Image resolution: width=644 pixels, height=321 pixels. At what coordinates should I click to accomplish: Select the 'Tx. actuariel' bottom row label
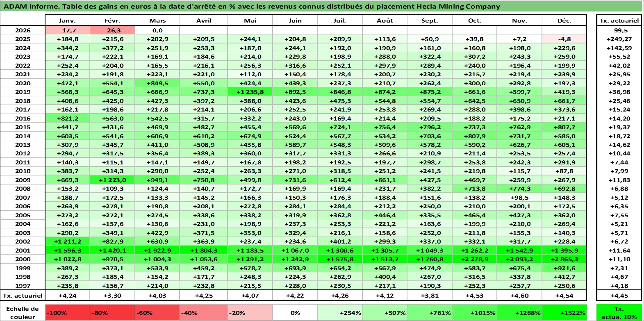[23, 295]
